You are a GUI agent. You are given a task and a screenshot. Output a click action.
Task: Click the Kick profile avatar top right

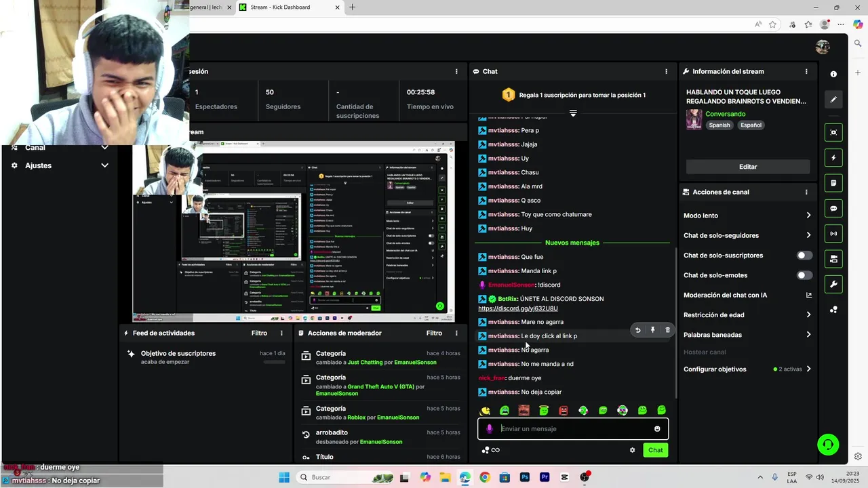point(823,46)
